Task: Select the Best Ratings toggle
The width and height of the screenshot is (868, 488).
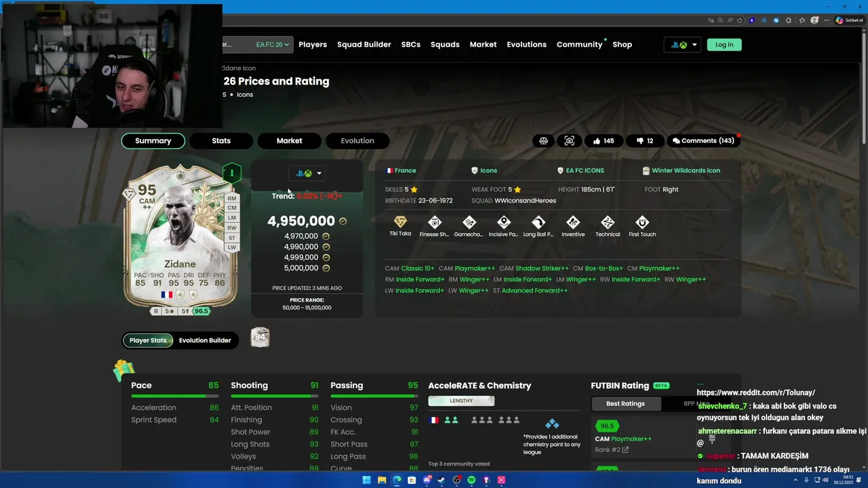Action: tap(625, 403)
